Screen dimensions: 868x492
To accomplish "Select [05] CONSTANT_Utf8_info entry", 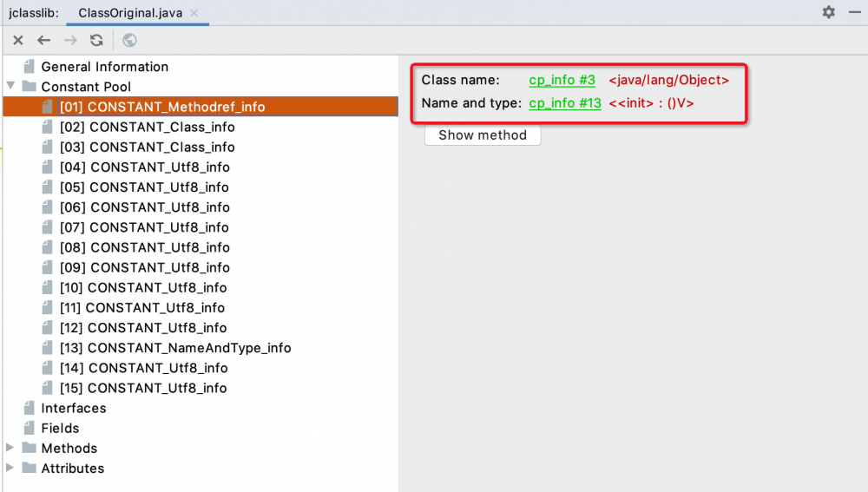I will coord(144,187).
